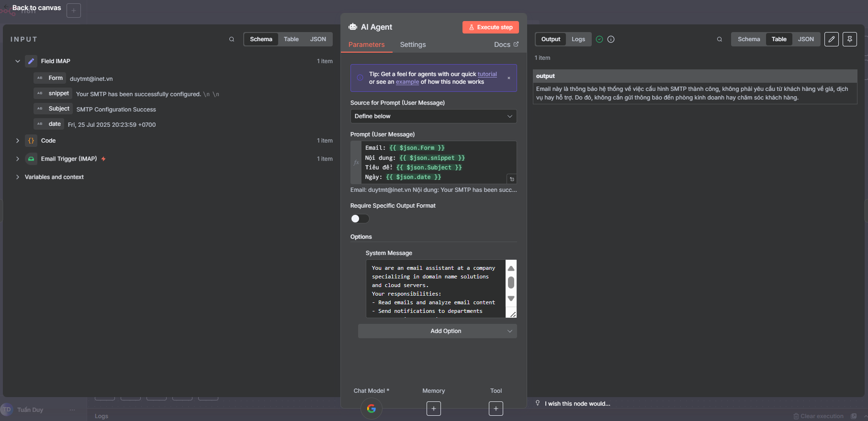Open the Settings tab
Image resolution: width=868 pixels, height=421 pixels.
pyautogui.click(x=413, y=44)
